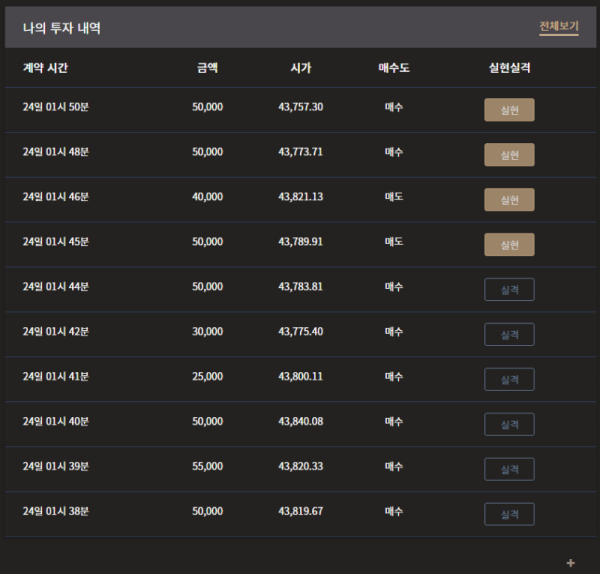The height and width of the screenshot is (574, 600).
Task: Select the 실현실격 column header
Action: [x=509, y=68]
